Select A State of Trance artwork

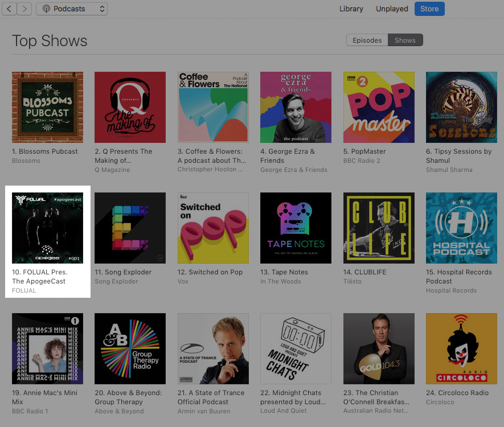[213, 348]
